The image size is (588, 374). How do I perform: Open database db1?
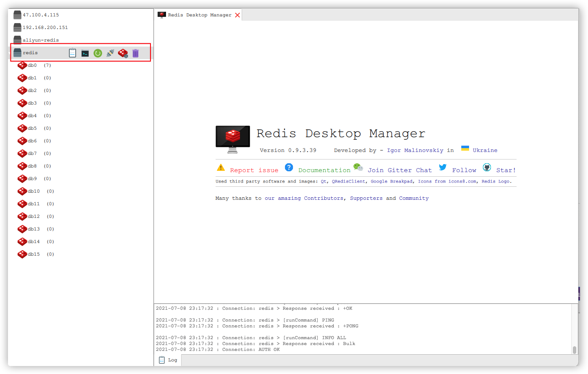[34, 78]
